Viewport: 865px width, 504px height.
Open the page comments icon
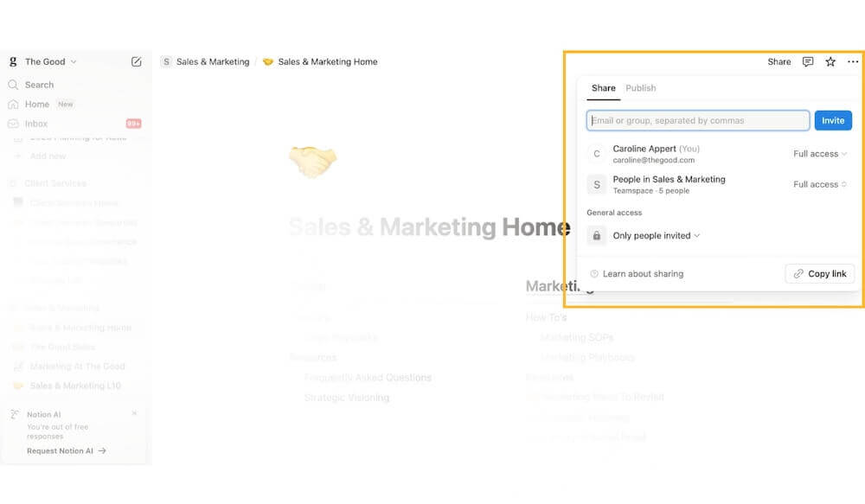[x=808, y=61]
